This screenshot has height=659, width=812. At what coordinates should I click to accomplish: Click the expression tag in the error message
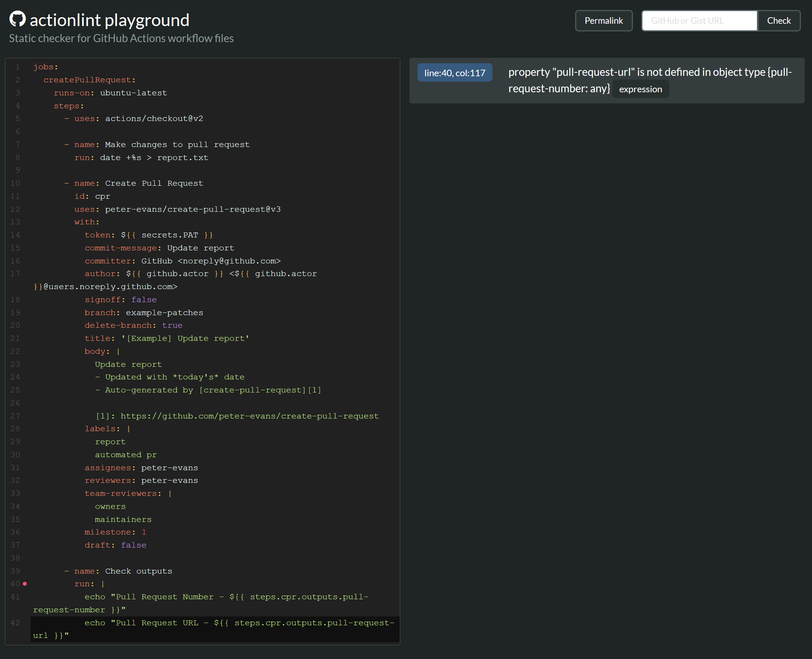tap(640, 89)
